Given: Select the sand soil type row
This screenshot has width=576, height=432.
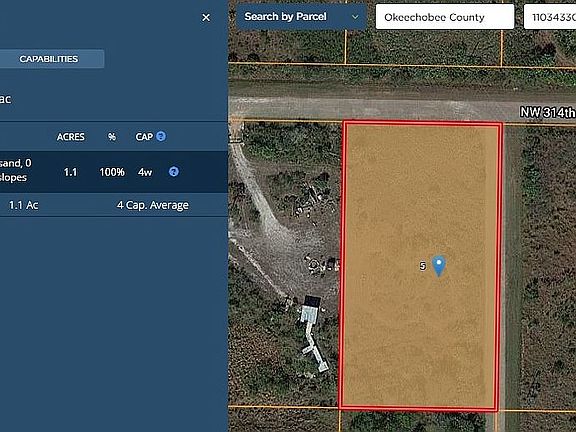Looking at the screenshot, I should point(114,172).
